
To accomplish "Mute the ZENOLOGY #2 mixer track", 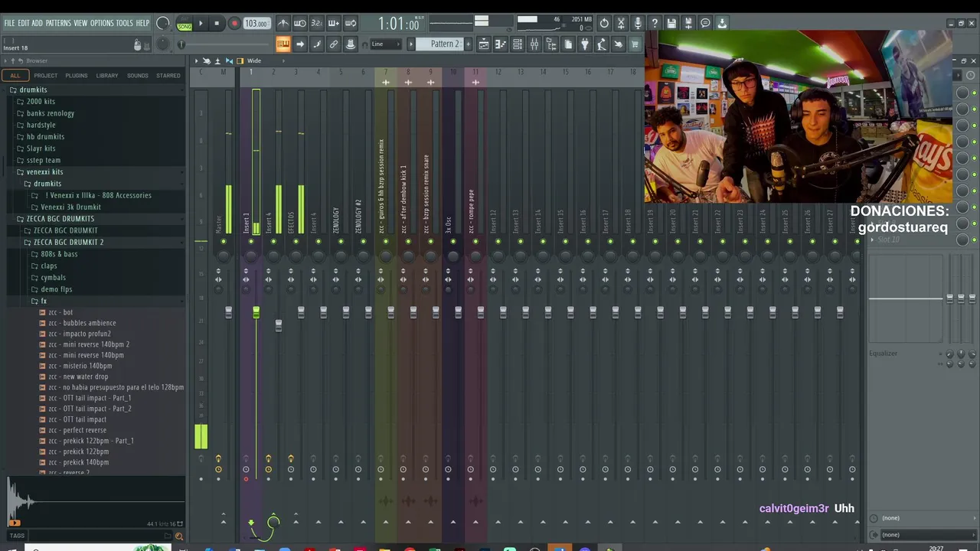I will (x=363, y=242).
